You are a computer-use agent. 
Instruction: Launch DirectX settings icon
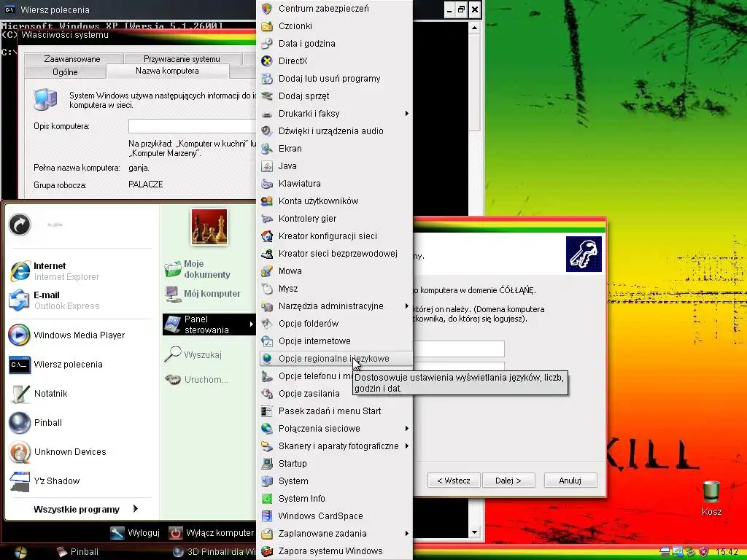tap(267, 61)
